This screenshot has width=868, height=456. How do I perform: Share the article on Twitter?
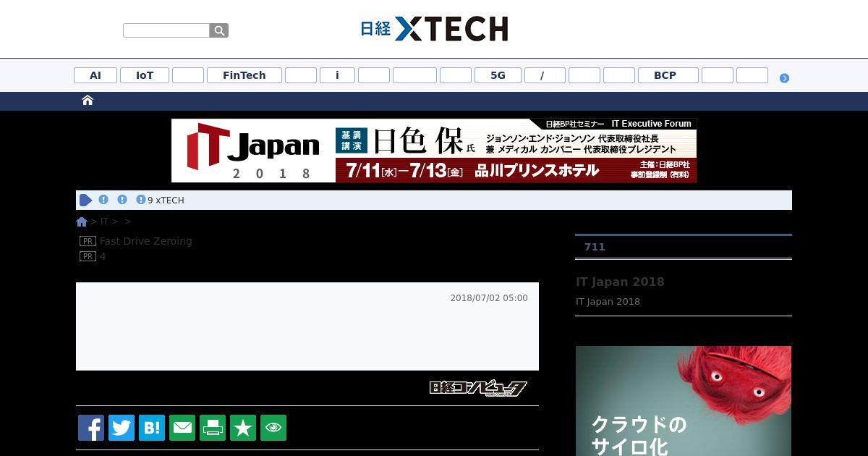[x=122, y=428]
